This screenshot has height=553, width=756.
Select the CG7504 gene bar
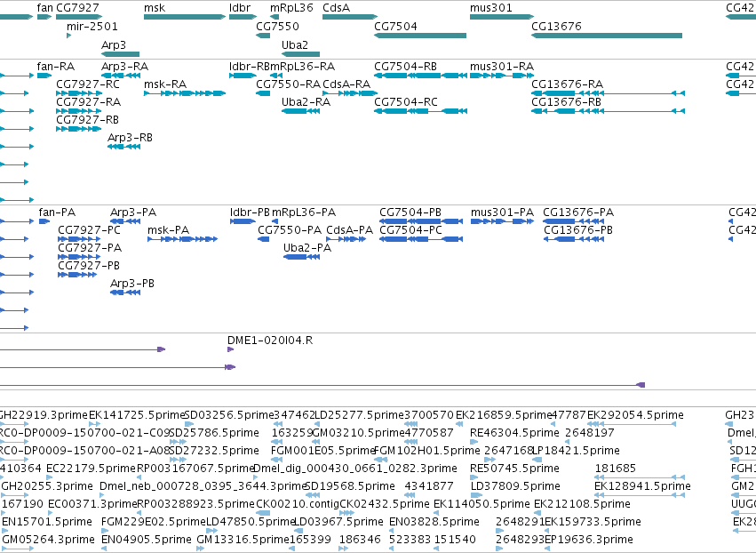420,36
